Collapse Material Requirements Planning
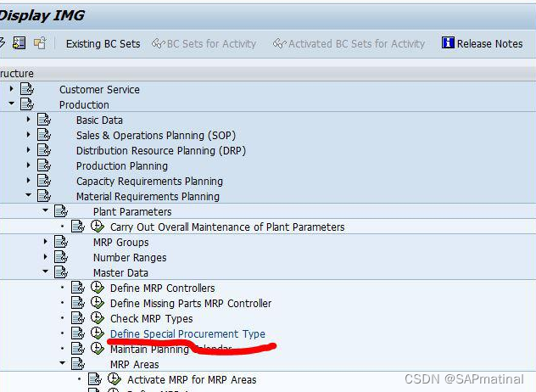536x392 pixels. click(x=29, y=194)
